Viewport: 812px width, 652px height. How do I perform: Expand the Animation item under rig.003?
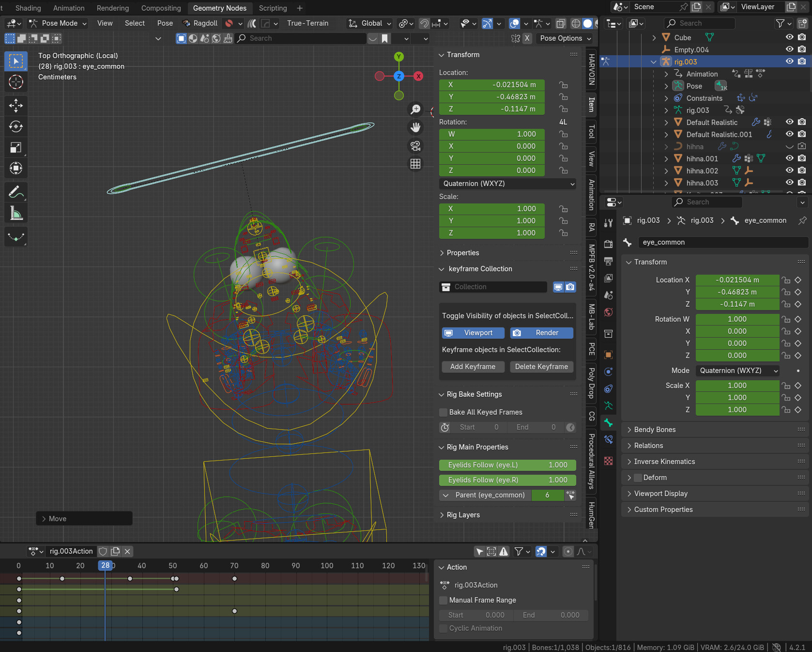(666, 74)
